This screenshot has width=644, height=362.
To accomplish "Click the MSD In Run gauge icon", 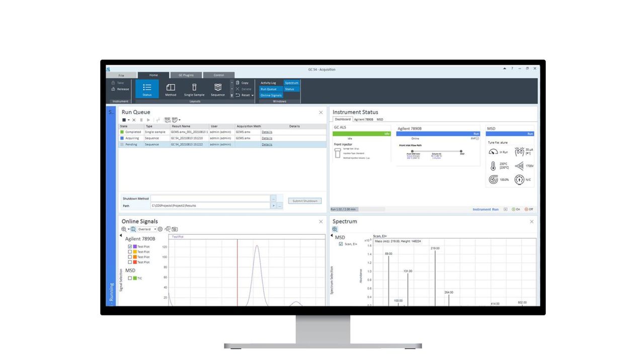I will (493, 152).
